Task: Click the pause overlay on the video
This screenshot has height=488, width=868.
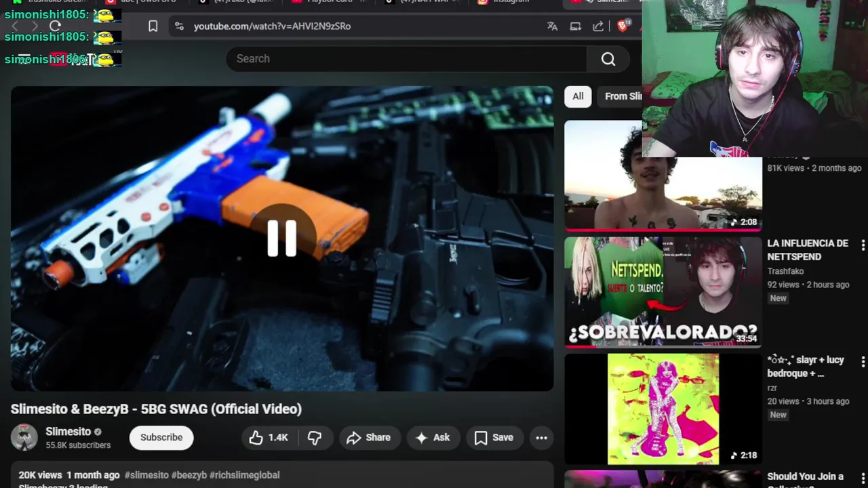Action: click(x=282, y=238)
